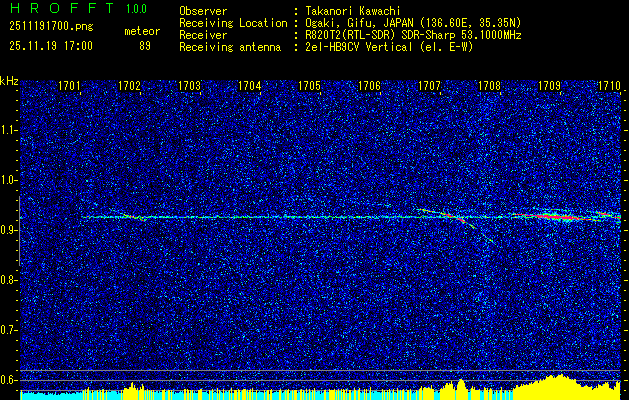Click the date 25.11.19 17:00
Image resolution: width=629 pixels, height=400 pixels.
pos(51,46)
